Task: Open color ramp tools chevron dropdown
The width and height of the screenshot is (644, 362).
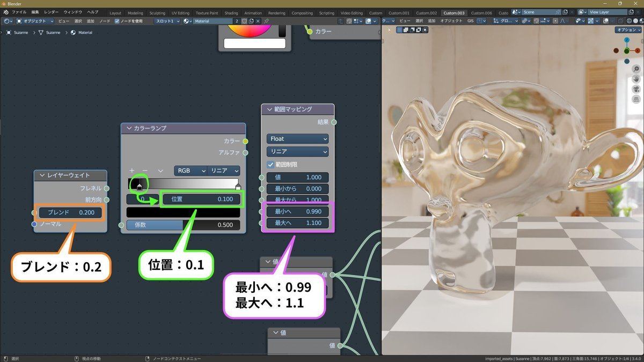Action: (x=160, y=171)
